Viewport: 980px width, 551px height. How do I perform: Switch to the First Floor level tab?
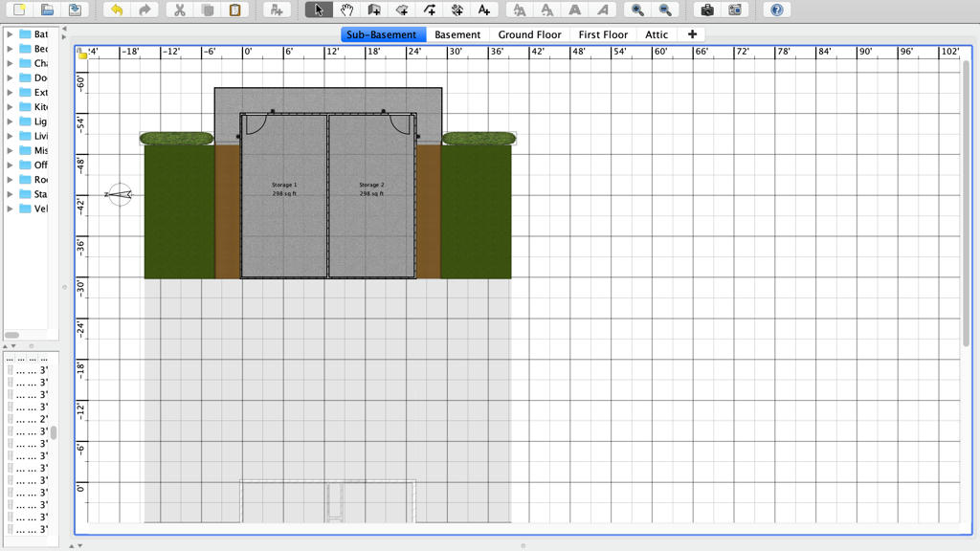[x=603, y=34]
